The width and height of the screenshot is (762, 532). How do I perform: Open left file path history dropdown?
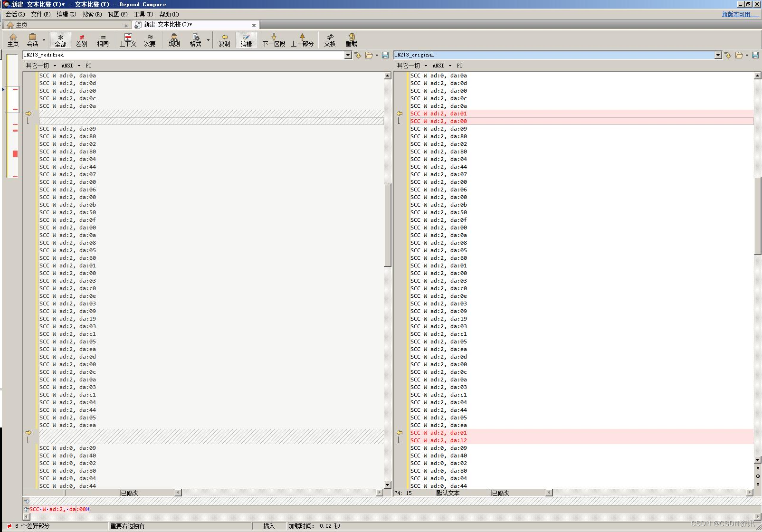348,55
